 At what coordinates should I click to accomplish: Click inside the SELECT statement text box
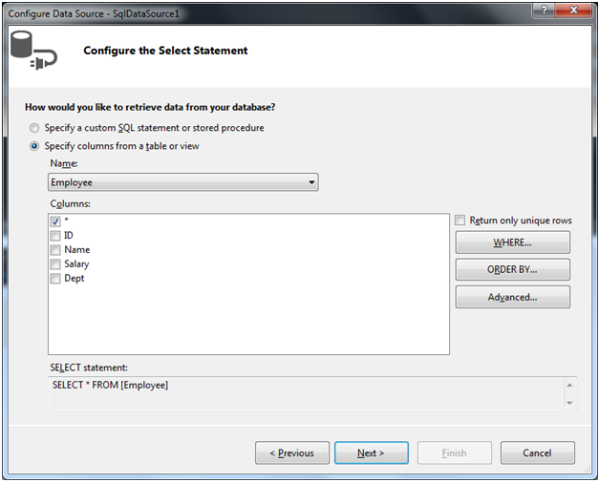pos(300,392)
